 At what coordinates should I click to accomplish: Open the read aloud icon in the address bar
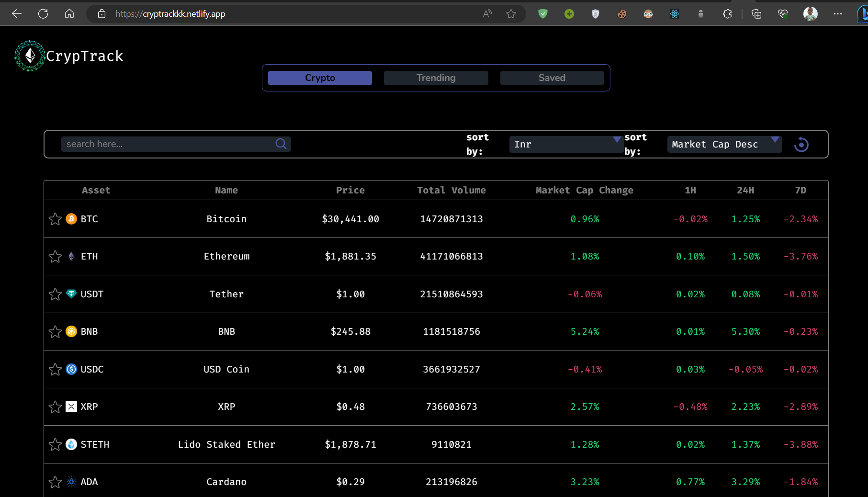coord(487,14)
